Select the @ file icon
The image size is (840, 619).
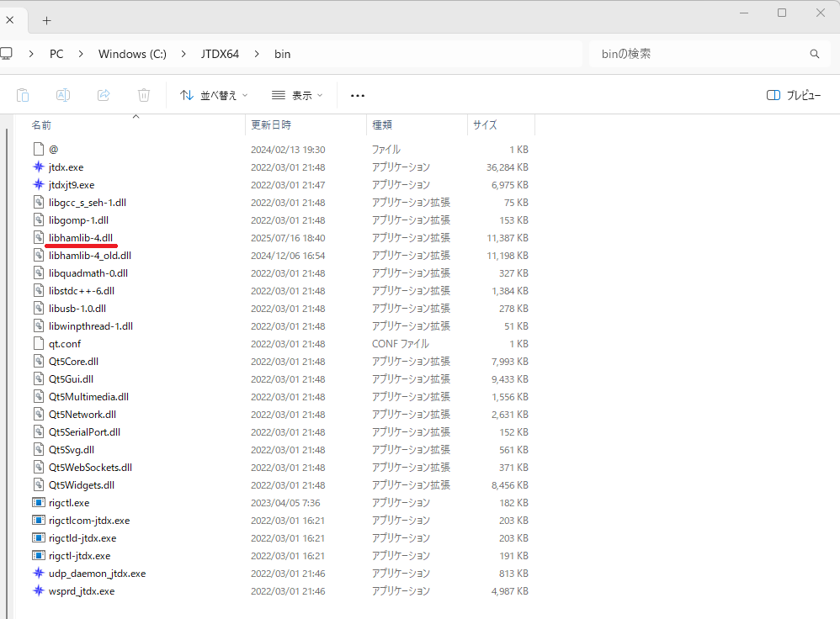(x=39, y=149)
